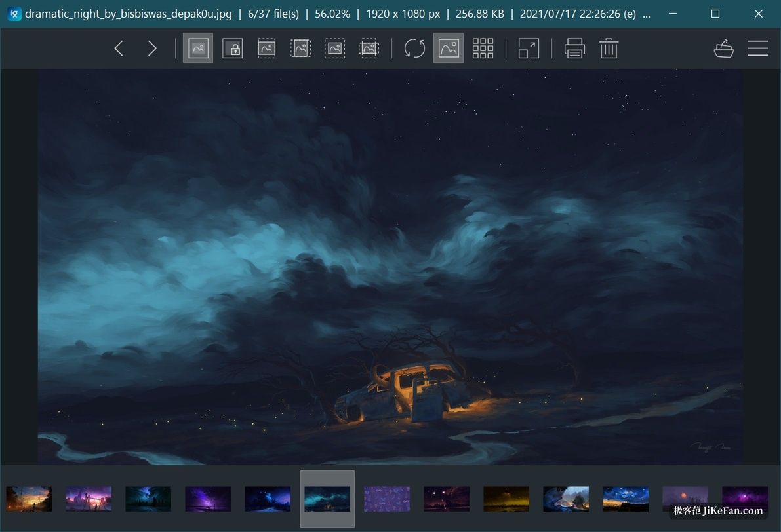Viewport: 781px width, 532px height.
Task: Refresh the image with circular arrows icon
Action: (414, 48)
